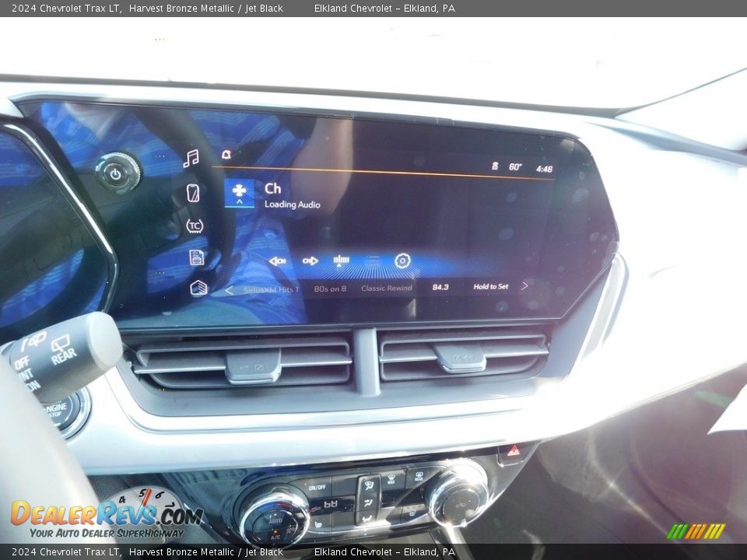
Task: Select the 94.3 preset
Action: (440, 287)
